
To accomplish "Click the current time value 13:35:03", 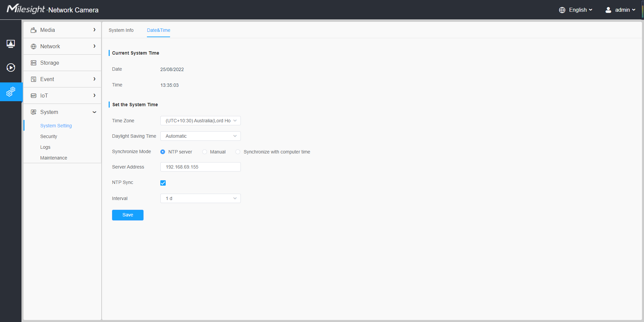I will coord(170,85).
